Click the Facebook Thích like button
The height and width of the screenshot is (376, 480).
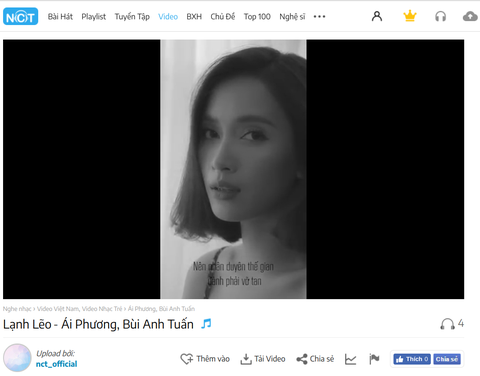tap(412, 359)
